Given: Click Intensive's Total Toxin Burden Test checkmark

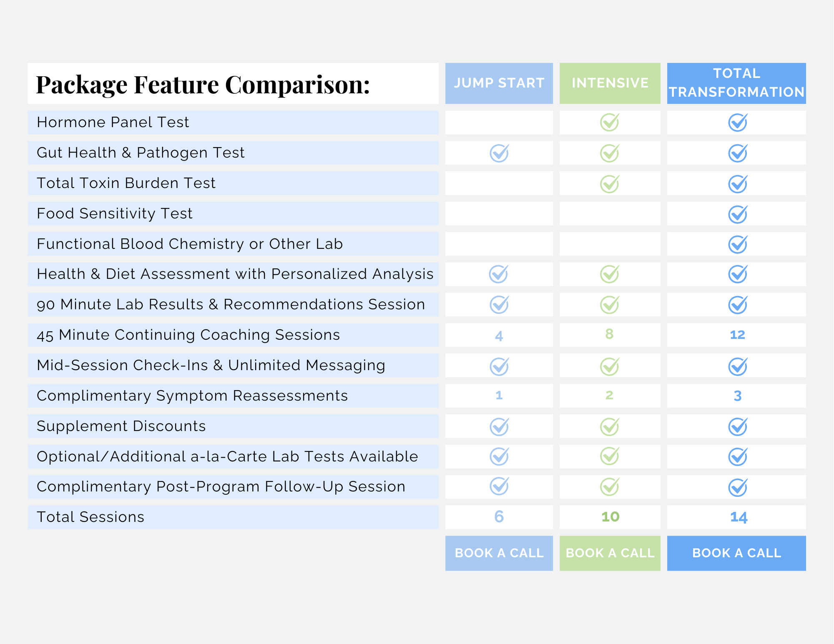Looking at the screenshot, I should [609, 184].
